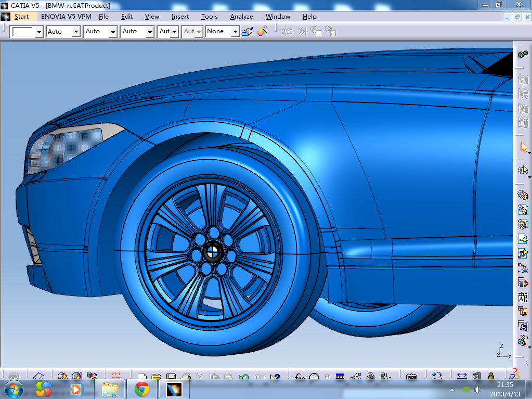
Task: Click the Dassault Systèmes 3DS logo icon
Action: point(515,374)
